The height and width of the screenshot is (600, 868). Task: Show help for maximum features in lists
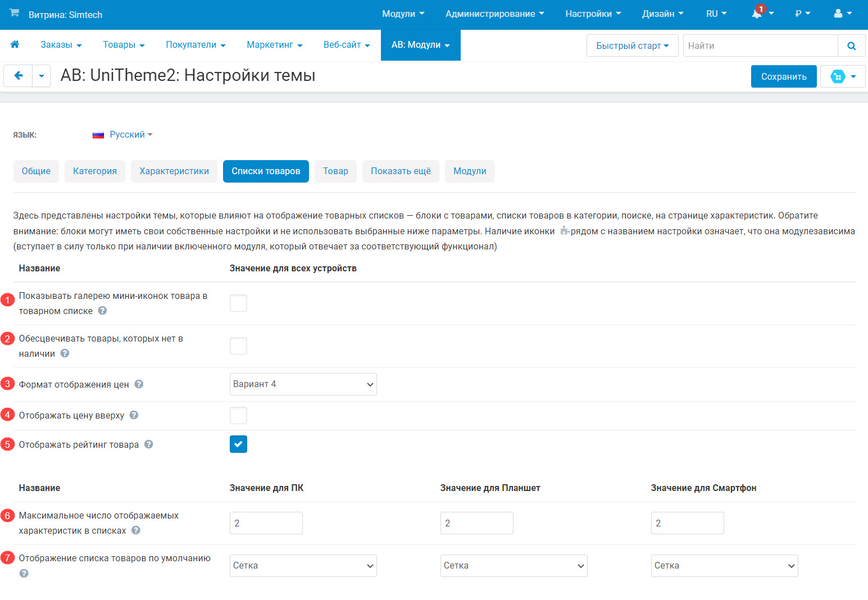(x=135, y=530)
